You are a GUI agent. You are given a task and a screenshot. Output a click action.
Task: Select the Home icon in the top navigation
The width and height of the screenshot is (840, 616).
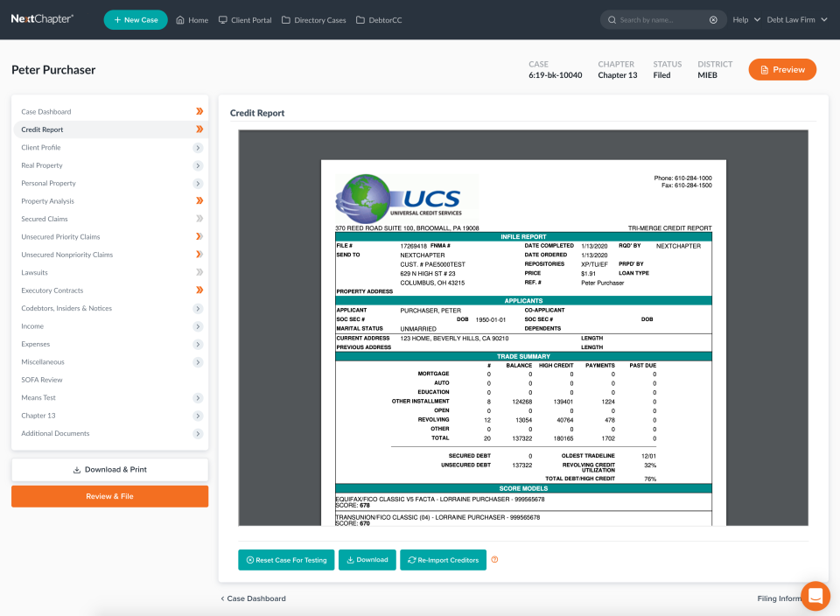click(x=178, y=19)
